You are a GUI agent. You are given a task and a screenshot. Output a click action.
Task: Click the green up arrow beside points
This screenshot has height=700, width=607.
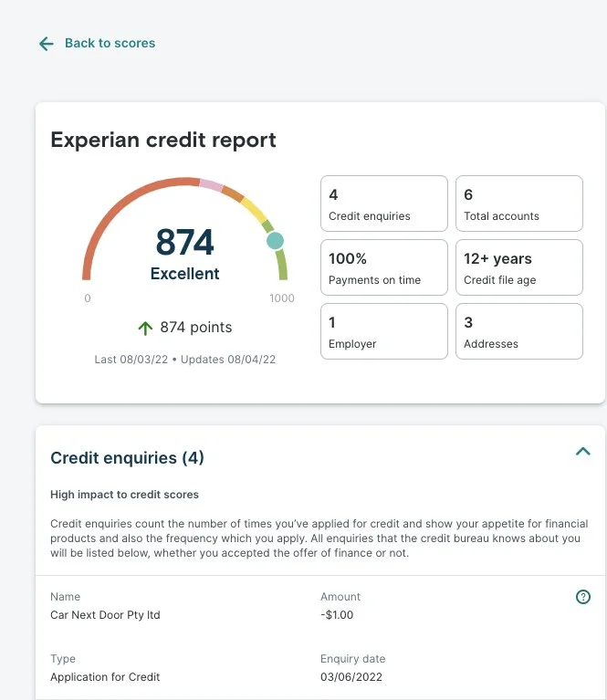145,328
